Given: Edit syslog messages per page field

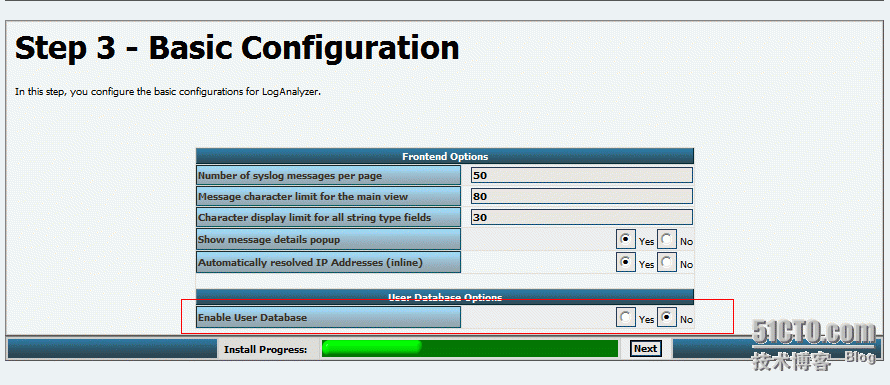Looking at the screenshot, I should point(582,175).
